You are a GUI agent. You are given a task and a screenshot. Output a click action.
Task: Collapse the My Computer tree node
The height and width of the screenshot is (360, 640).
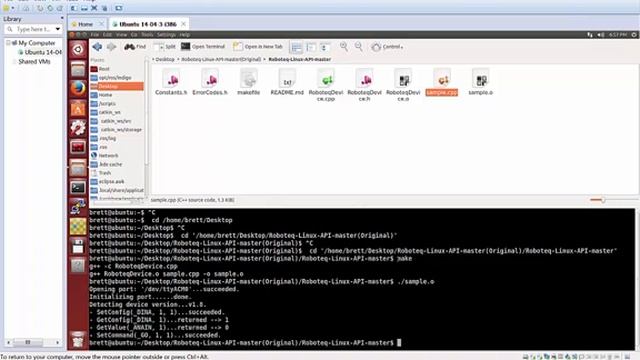8,43
